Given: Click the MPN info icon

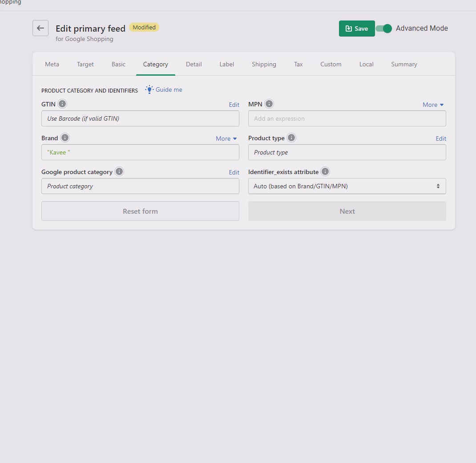Looking at the screenshot, I should point(269,104).
